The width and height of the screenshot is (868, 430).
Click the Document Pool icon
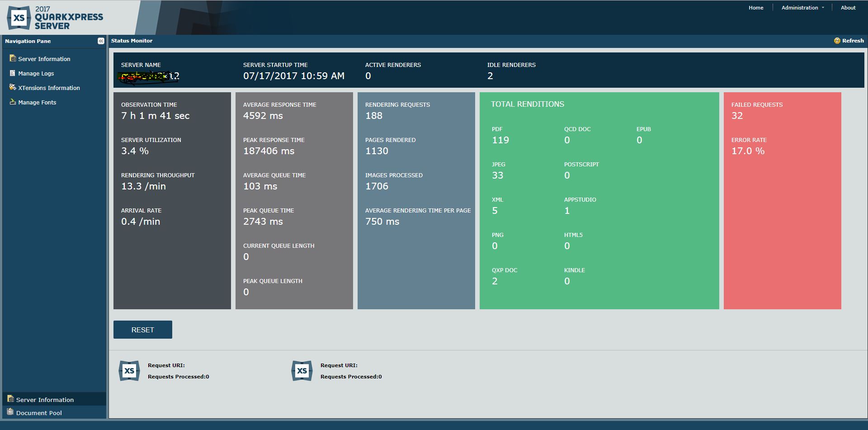(x=10, y=412)
